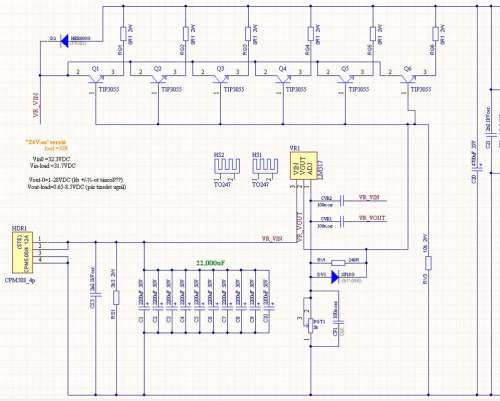Click the VR_VIN net label beside CVR2
The width and height of the screenshot is (500, 401).
click(x=369, y=197)
